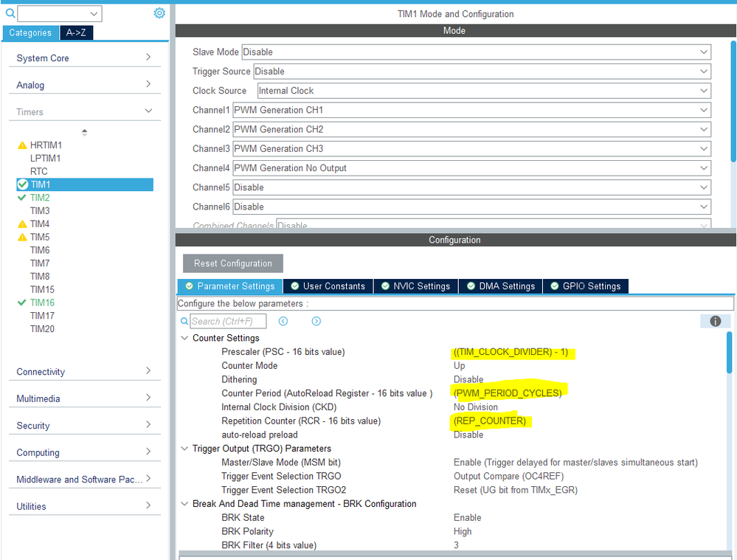Expand Middleware and Software Packs category
The image size is (737, 560).
[85, 480]
